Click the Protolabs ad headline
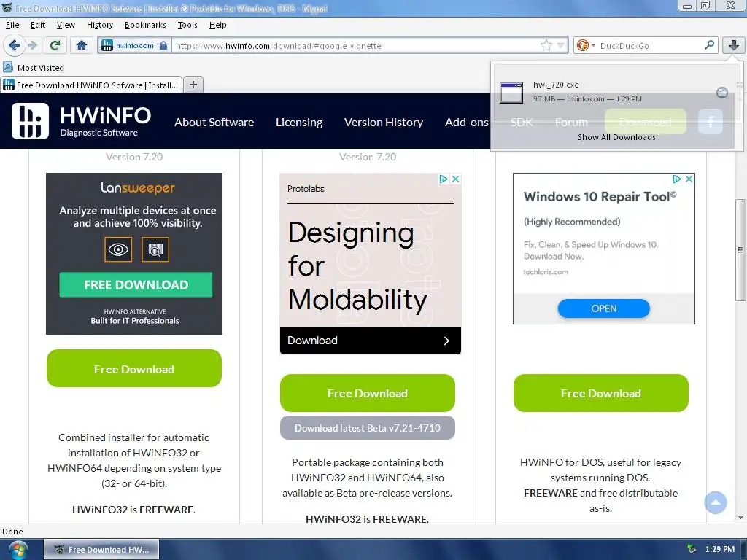Viewport: 747px width, 560px height. point(357,266)
